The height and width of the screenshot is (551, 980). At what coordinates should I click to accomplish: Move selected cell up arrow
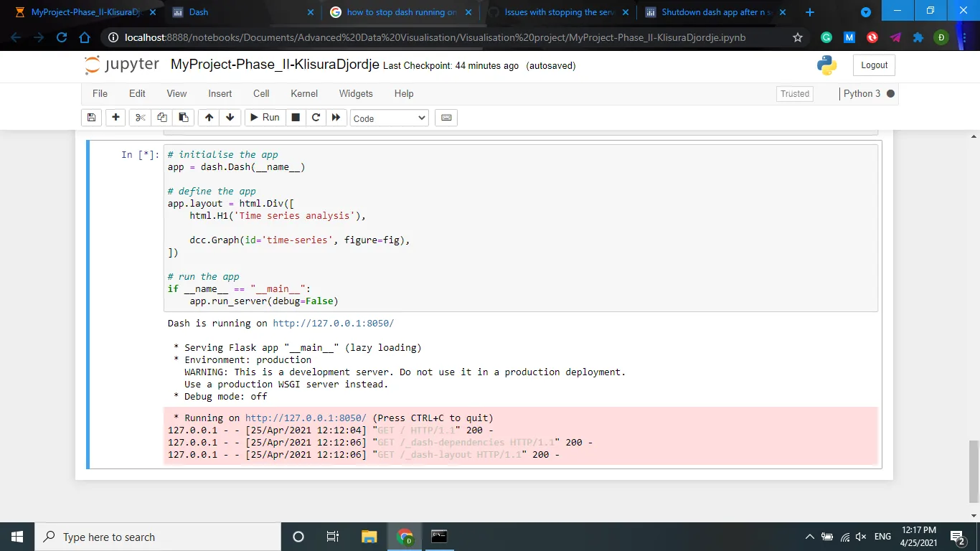(209, 118)
